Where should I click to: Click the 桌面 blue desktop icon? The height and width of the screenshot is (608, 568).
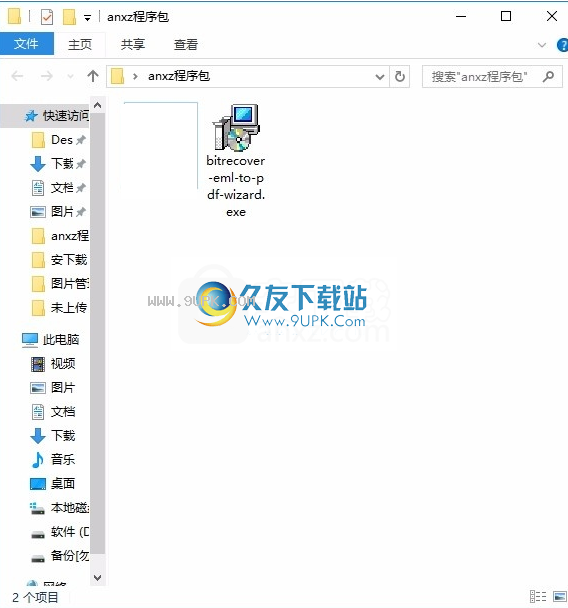[38, 484]
